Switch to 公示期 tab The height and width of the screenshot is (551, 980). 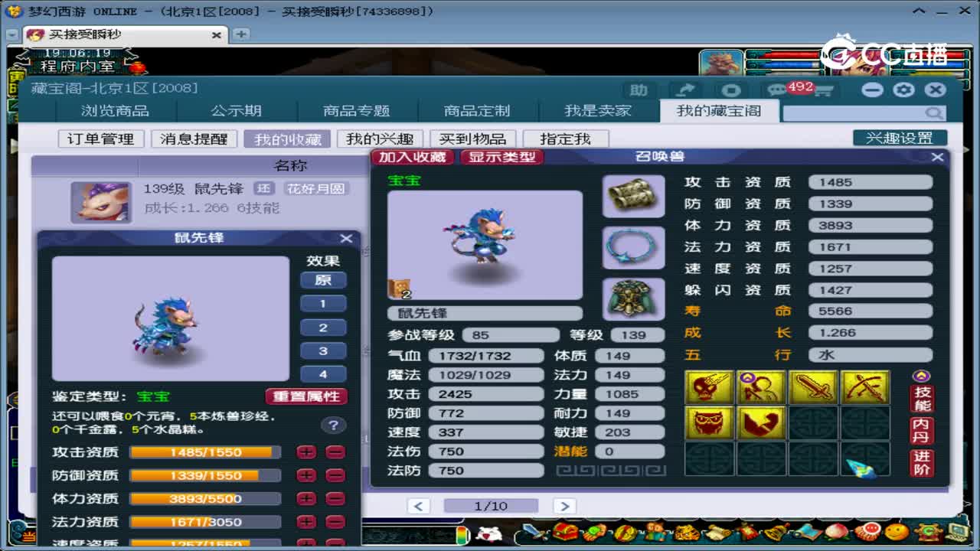pos(237,111)
